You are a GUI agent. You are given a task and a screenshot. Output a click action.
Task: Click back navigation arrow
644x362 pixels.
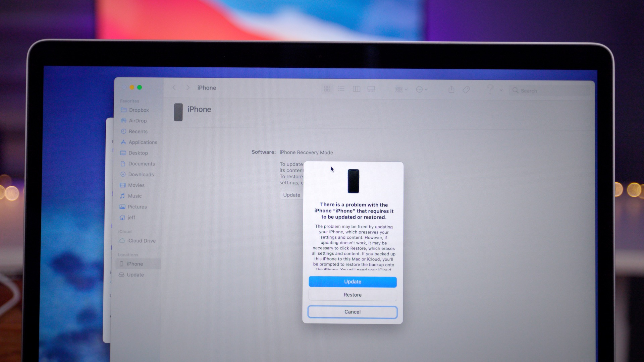click(x=174, y=87)
